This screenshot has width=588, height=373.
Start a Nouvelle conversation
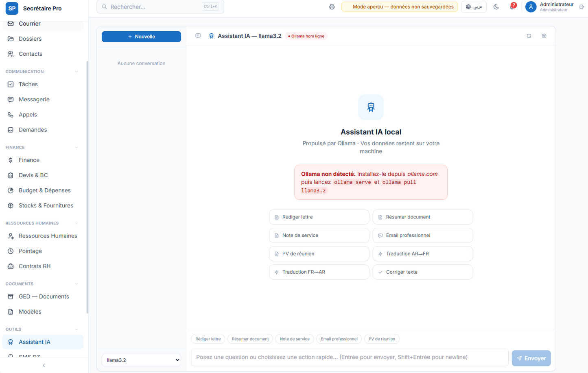tap(141, 37)
